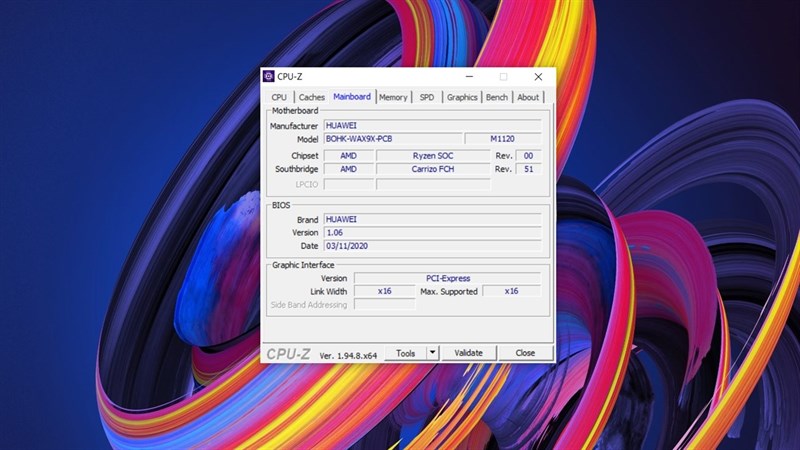800x450 pixels.
Task: Click the empty Side Band Addressing field
Action: pyautogui.click(x=385, y=305)
